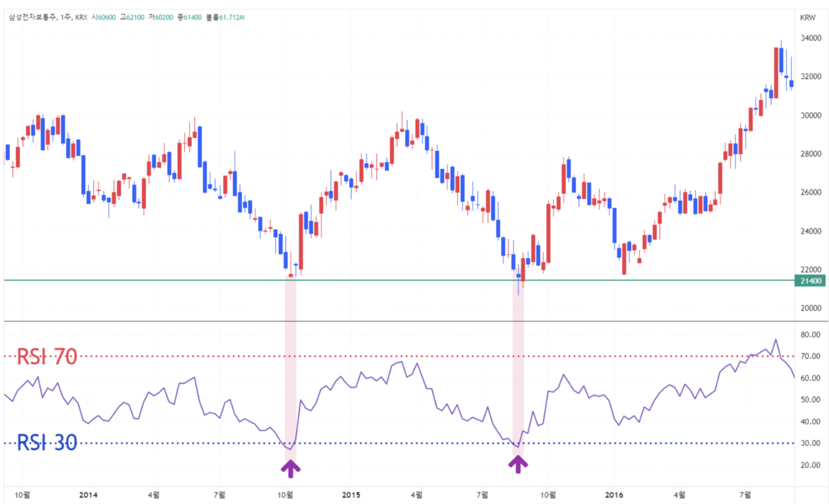Click the 80.00 RSI axis label
The height and width of the screenshot is (504, 829).
[809, 334]
